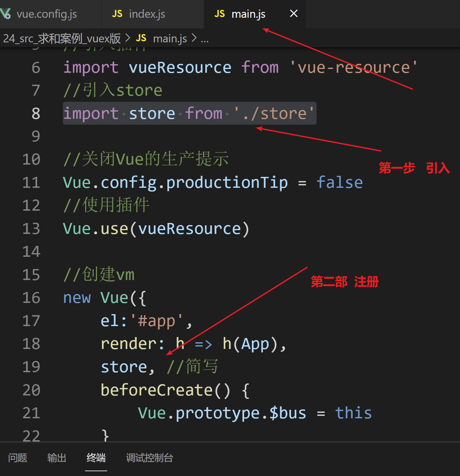Click 'store,' on line 19
460x476 pixels.
click(x=128, y=367)
